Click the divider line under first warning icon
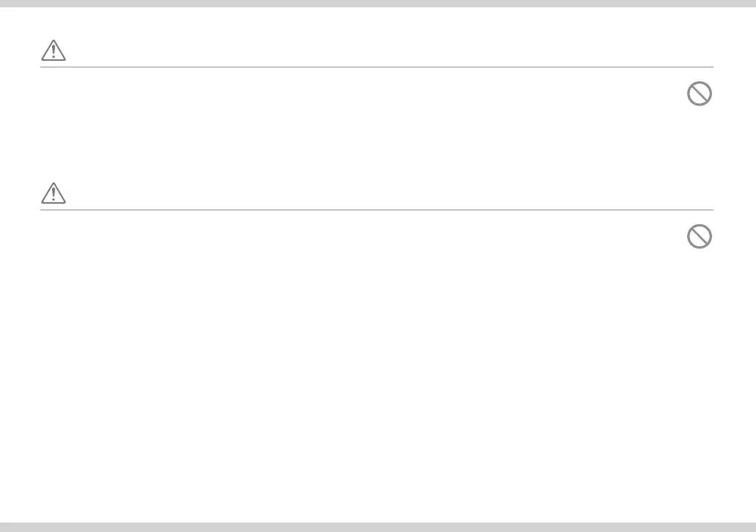This screenshot has height=532, width=756. coord(377,67)
